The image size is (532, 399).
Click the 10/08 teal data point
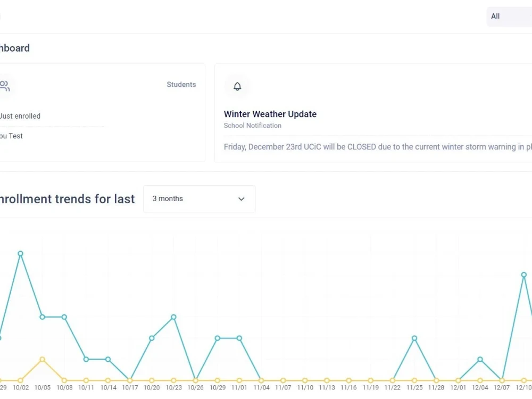click(64, 317)
